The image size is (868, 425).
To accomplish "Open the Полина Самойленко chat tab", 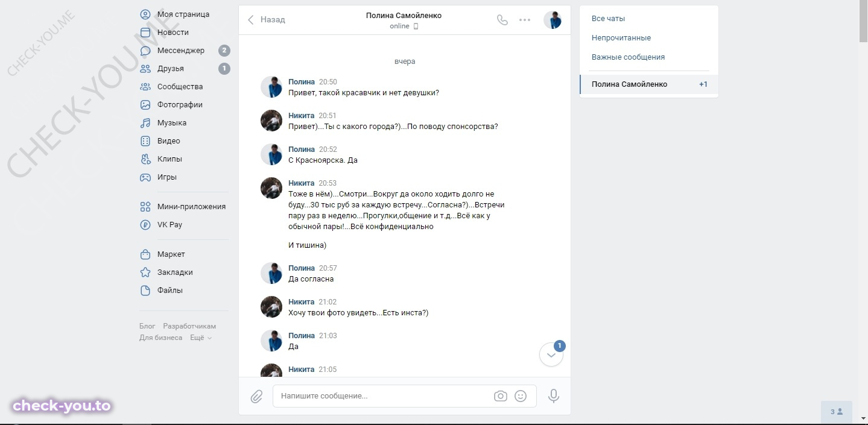I will click(649, 84).
